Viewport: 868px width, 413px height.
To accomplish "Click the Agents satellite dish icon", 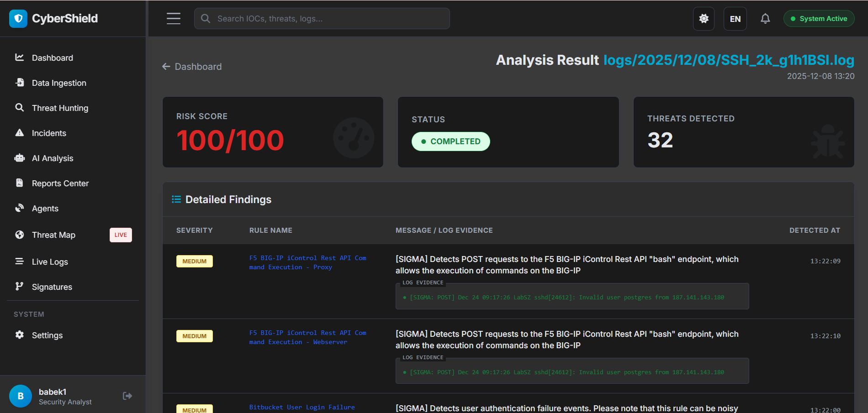I will pyautogui.click(x=20, y=208).
